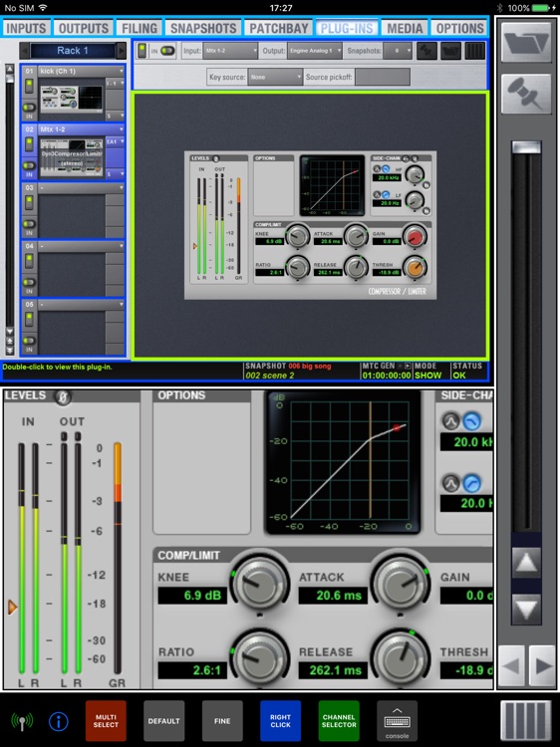Open the OPTIONS tab
The image size is (560, 747).
pyautogui.click(x=459, y=28)
